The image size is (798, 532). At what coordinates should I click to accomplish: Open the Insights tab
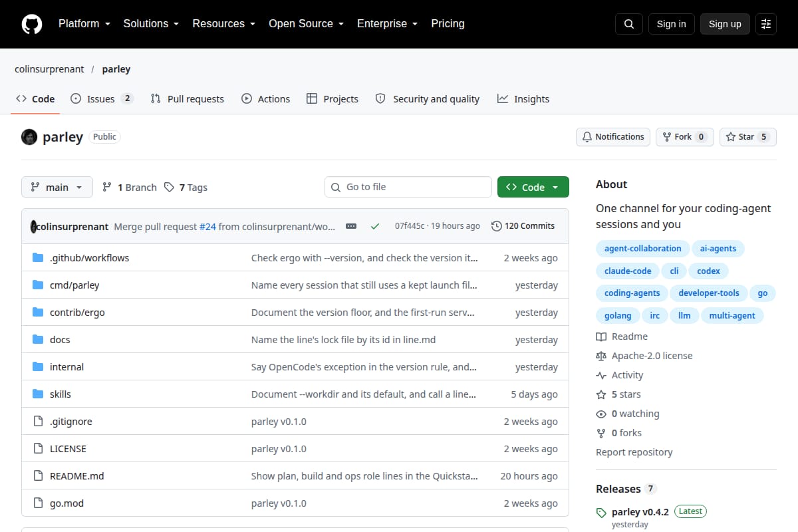click(x=523, y=99)
